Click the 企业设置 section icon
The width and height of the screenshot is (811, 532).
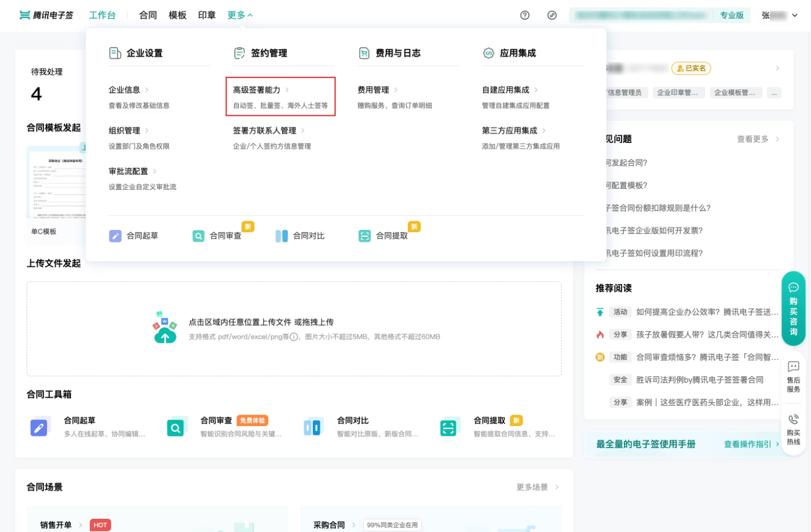point(115,53)
